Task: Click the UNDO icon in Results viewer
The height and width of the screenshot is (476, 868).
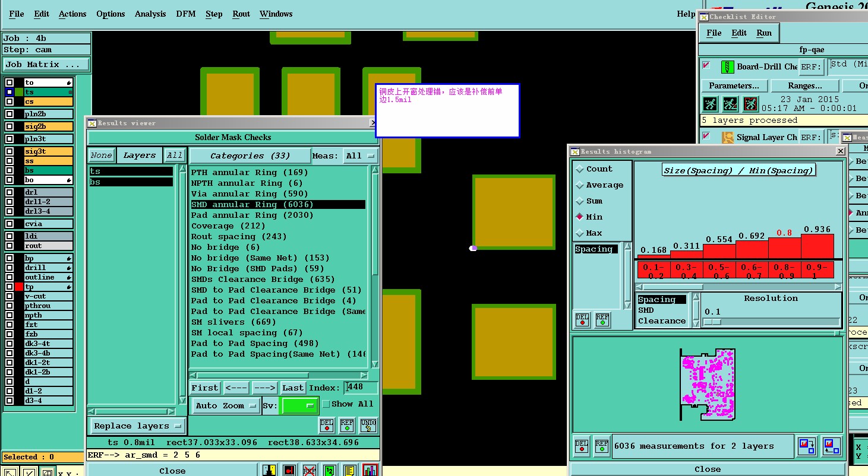Action: [368, 426]
